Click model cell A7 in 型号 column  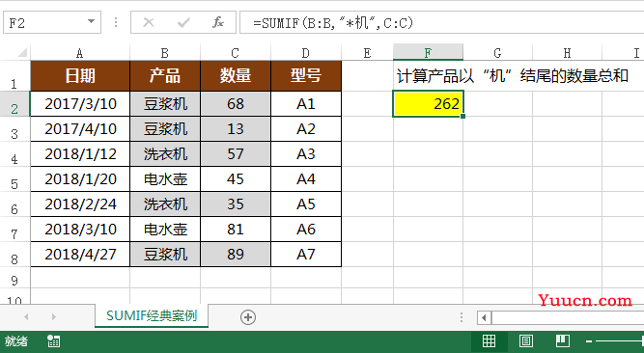pyautogui.click(x=306, y=254)
